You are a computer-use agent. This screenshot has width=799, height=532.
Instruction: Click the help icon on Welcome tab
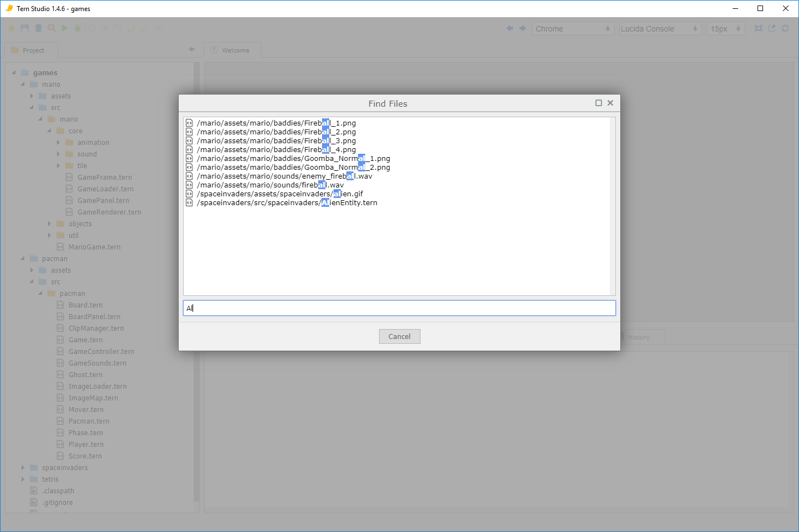tap(214, 50)
